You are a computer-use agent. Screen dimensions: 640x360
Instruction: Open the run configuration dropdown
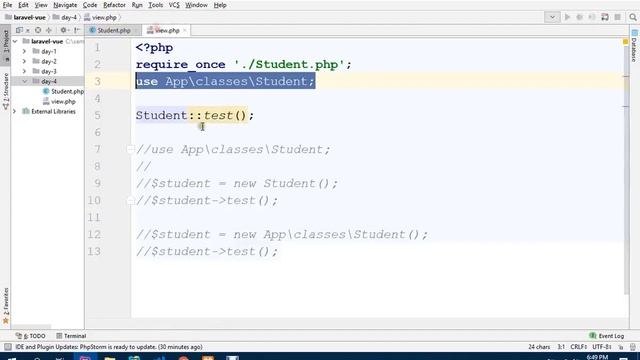[552, 17]
